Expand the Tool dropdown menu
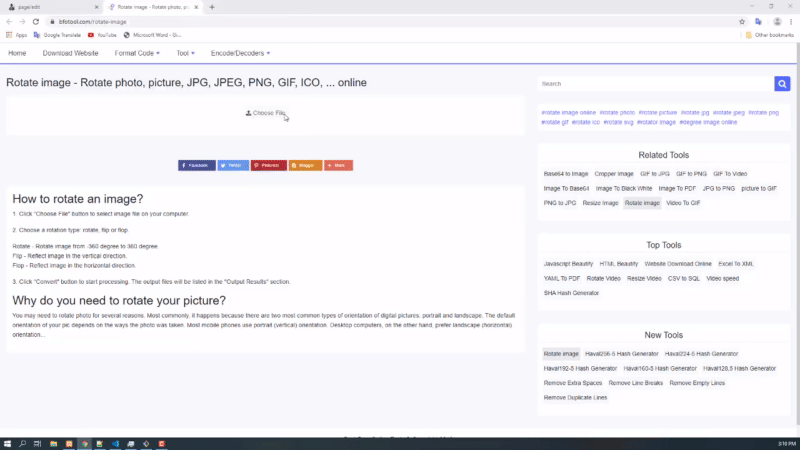 coord(185,53)
